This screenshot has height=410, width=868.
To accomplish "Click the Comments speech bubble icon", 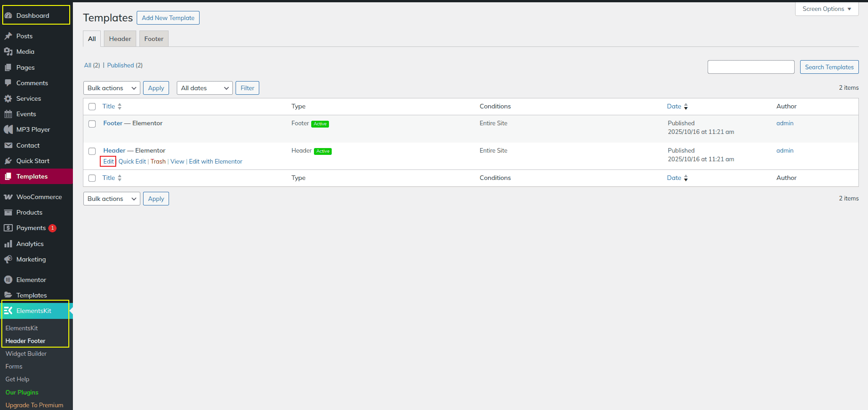I will point(8,83).
